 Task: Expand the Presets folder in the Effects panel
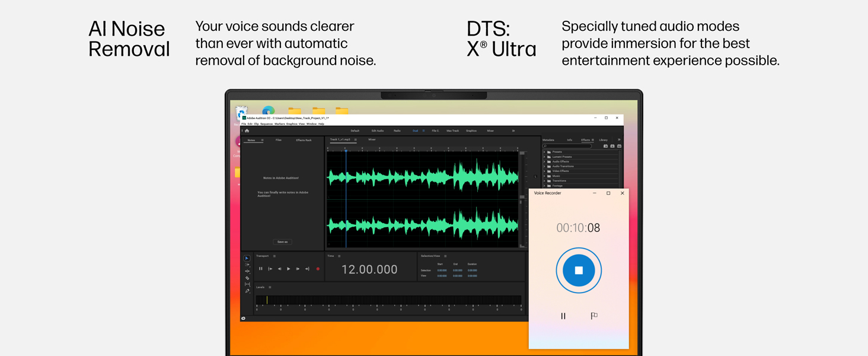(544, 152)
